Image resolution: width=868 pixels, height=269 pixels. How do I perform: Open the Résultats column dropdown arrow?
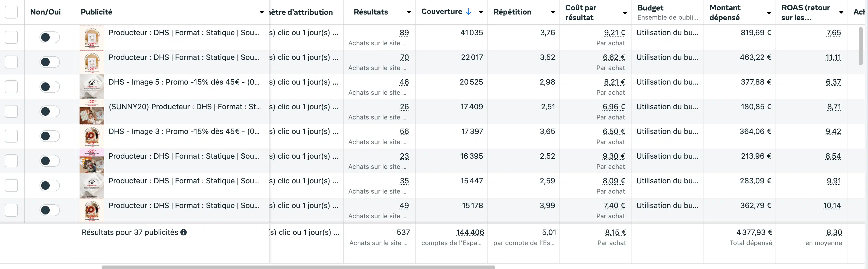tap(409, 12)
